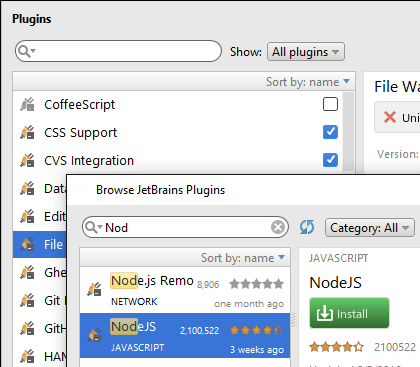Install the NodeJS plugin
The image size is (420, 367).
click(349, 313)
